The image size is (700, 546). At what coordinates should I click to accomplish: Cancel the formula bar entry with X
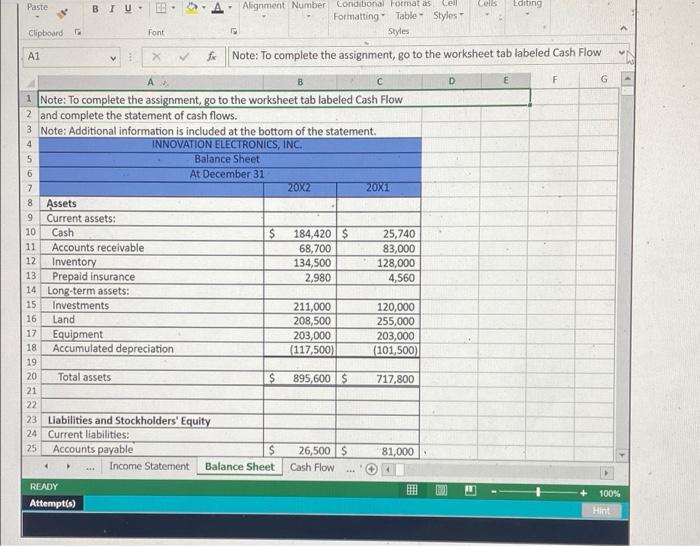(156, 57)
